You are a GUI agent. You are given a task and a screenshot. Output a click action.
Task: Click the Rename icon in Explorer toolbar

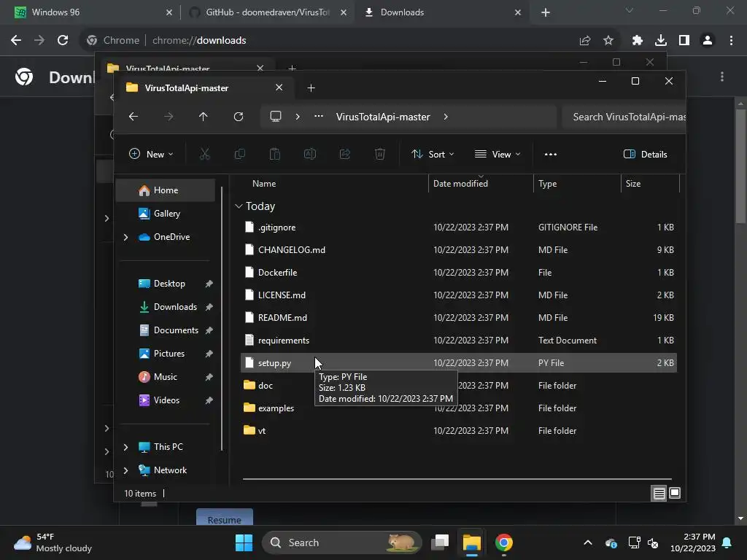[310, 155]
